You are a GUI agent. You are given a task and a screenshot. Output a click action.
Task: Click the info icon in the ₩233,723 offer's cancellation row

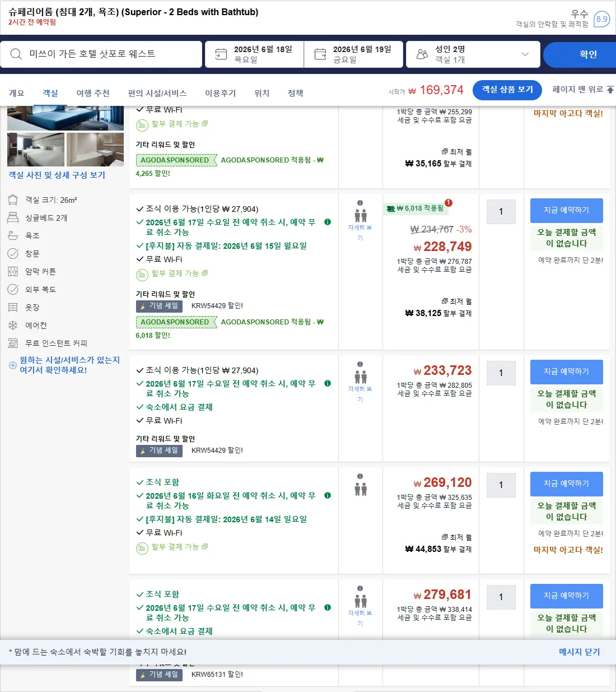tap(328, 383)
